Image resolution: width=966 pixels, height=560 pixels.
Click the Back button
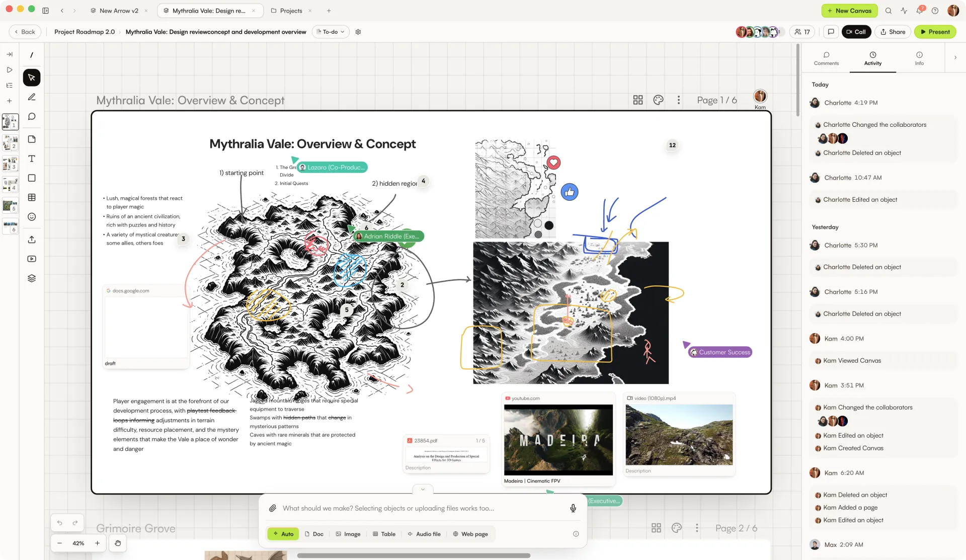tap(25, 32)
